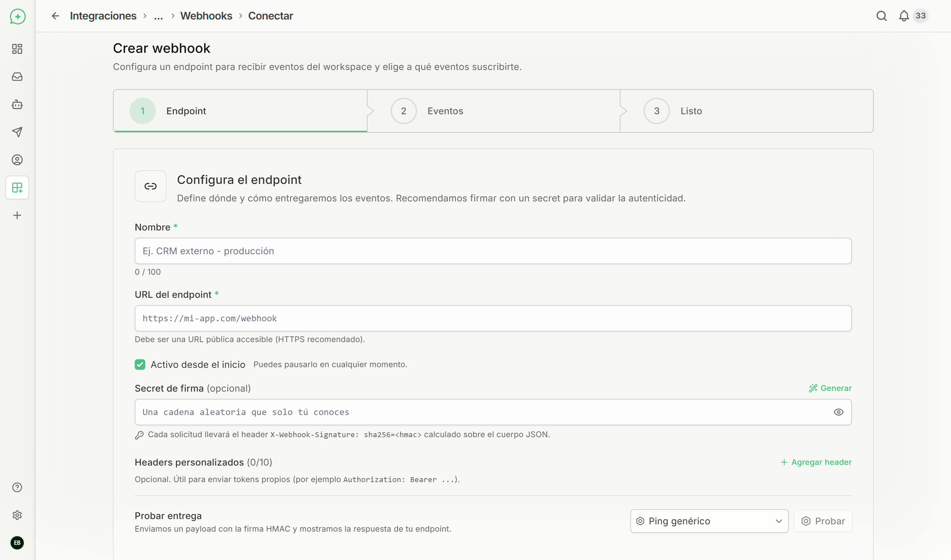Go back using the arrow icon
The height and width of the screenshot is (560, 951).
tap(55, 16)
